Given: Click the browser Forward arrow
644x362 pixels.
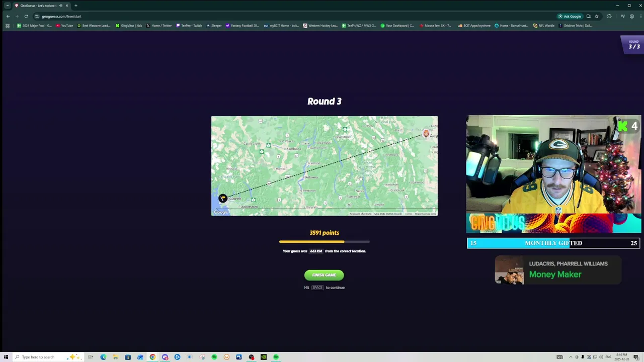Looking at the screenshot, I should 17,16.
